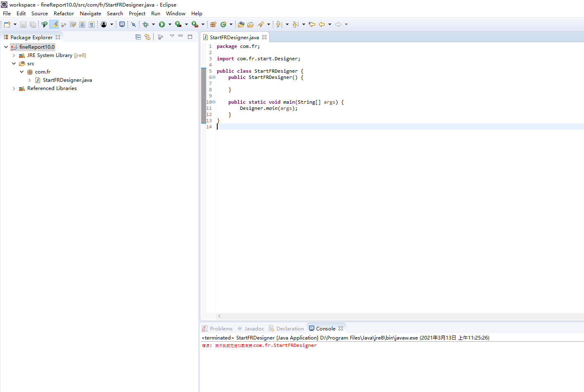This screenshot has width=584, height=392.
Task: Toggle Word Wrap toolbar icon
Action: tap(73, 24)
